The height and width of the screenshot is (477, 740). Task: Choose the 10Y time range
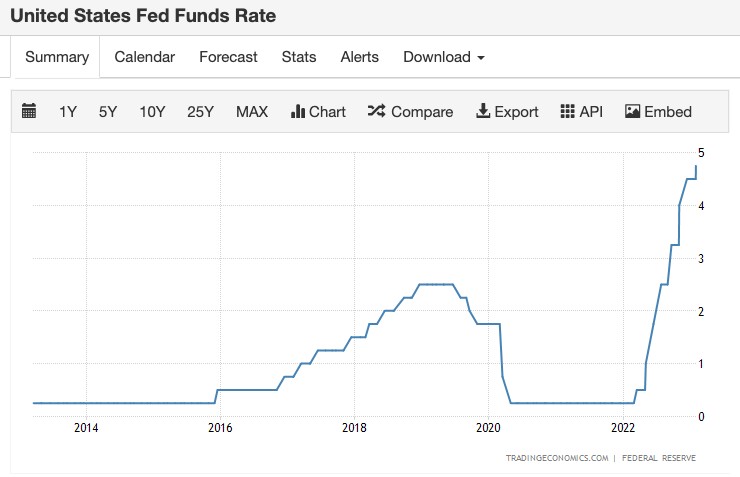(152, 112)
